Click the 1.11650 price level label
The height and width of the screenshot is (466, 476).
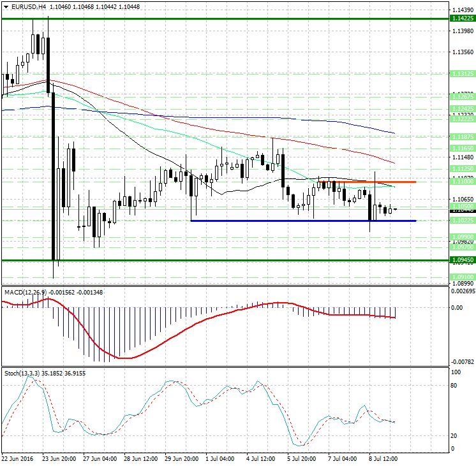(463, 149)
